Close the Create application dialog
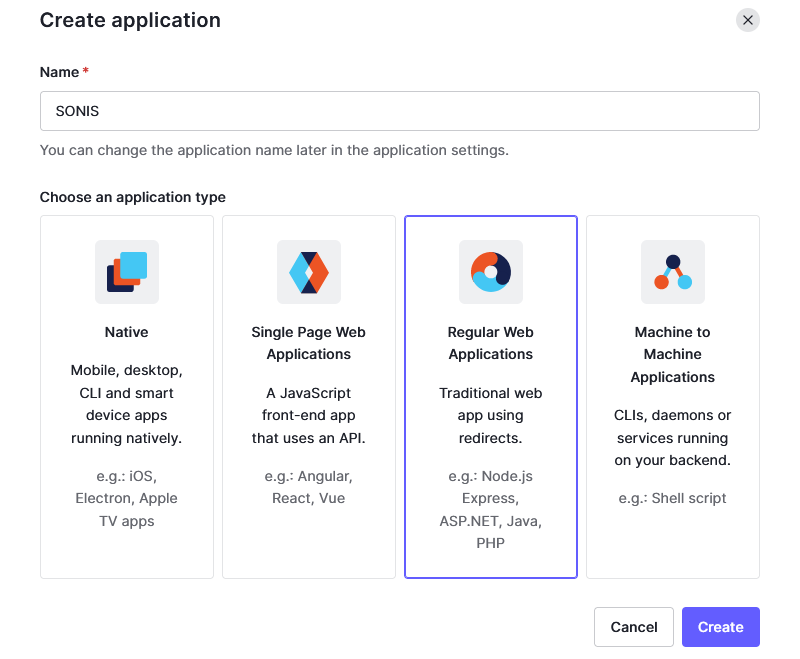800x659 pixels. coord(747,20)
